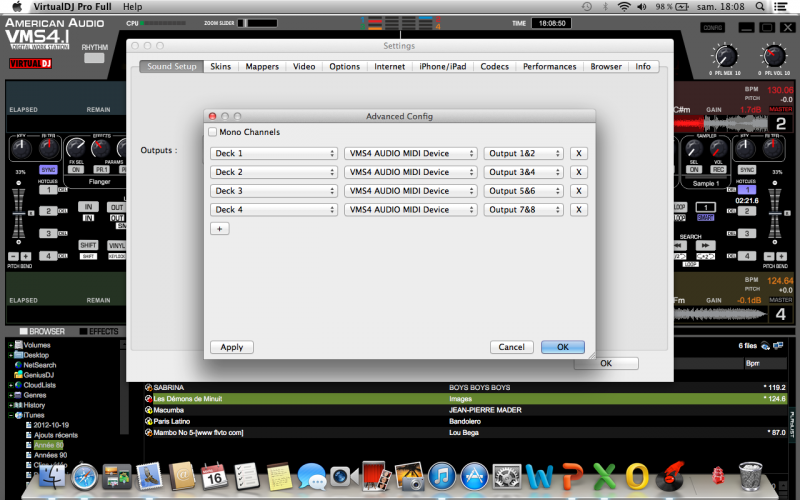Click fast-forward search button on deck 2
The height and width of the screenshot is (500, 800).
coord(705,245)
